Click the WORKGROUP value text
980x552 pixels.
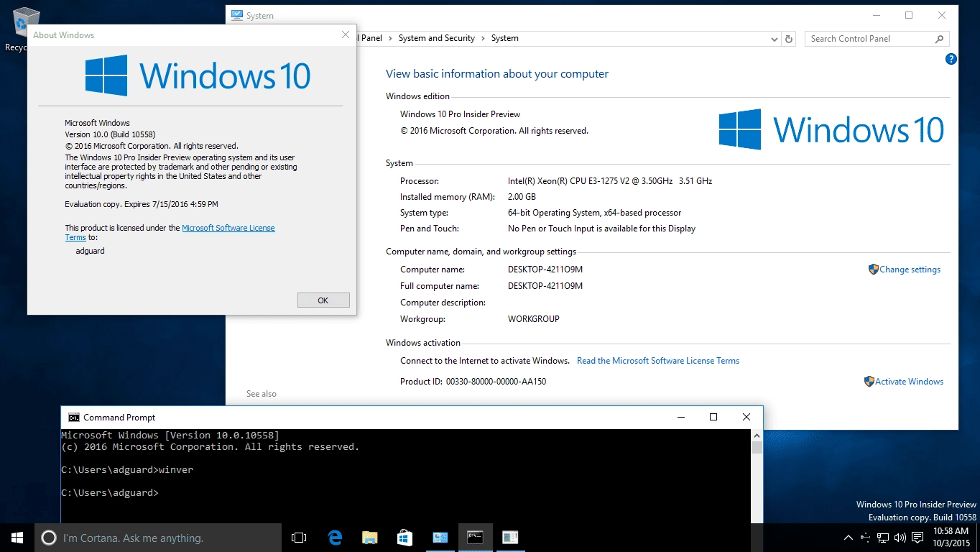(x=534, y=319)
